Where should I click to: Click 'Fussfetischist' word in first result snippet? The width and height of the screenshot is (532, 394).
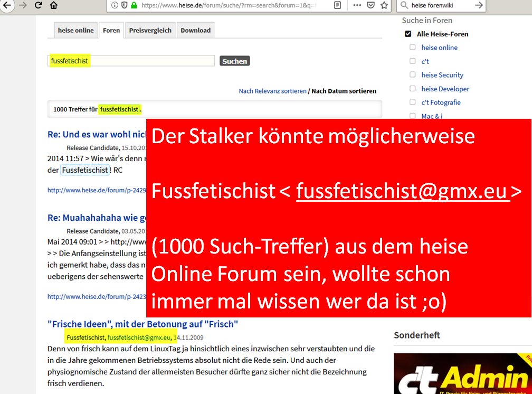tap(85, 170)
